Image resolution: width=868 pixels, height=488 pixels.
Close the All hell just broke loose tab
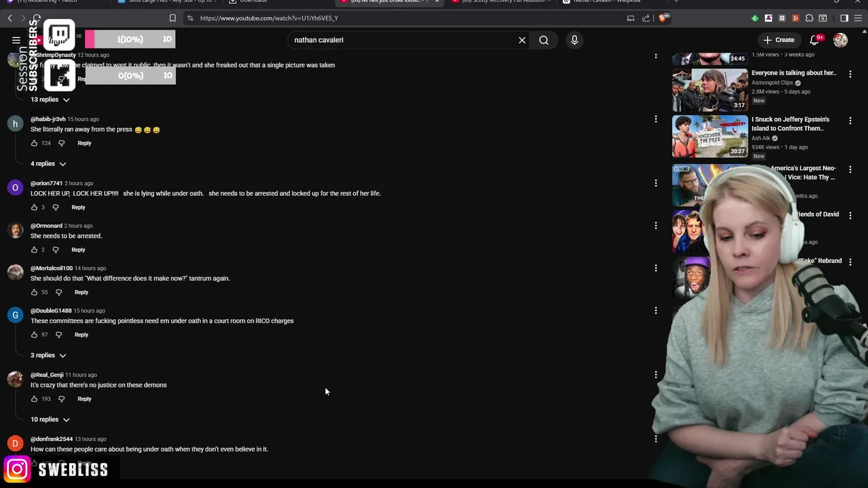pyautogui.click(x=437, y=2)
